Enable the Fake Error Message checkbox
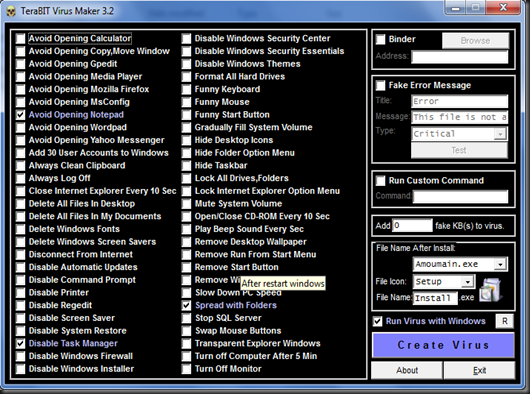This screenshot has height=394, width=530. pyautogui.click(x=381, y=85)
